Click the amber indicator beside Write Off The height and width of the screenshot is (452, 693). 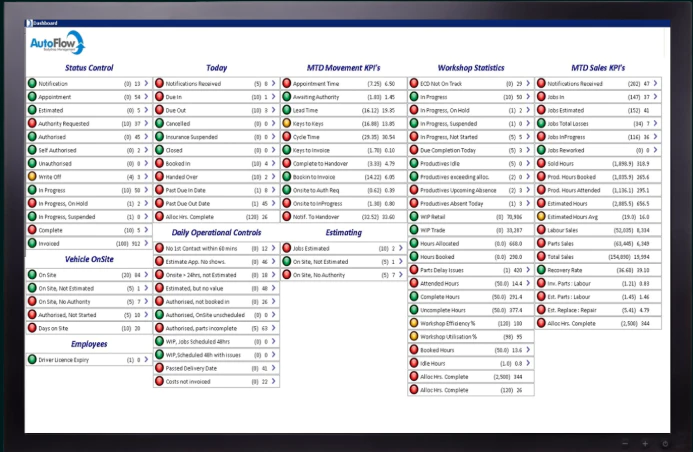(32, 176)
